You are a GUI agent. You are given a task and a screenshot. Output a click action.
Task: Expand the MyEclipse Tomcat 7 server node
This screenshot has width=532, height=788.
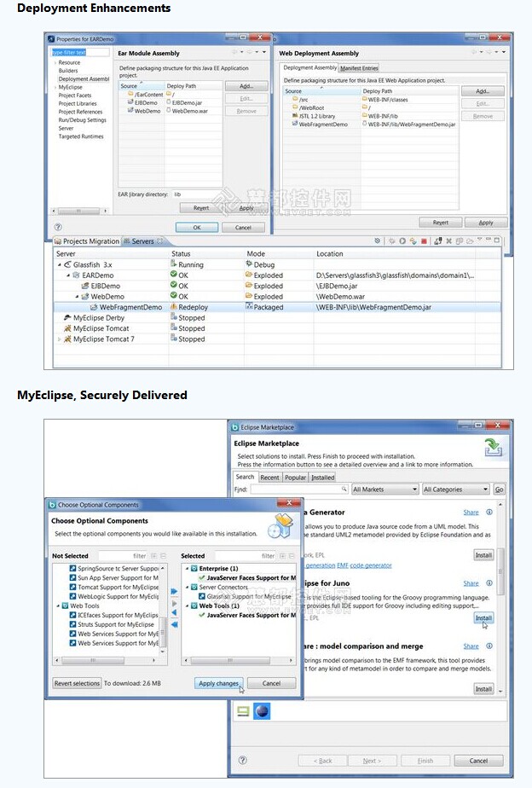(60, 339)
